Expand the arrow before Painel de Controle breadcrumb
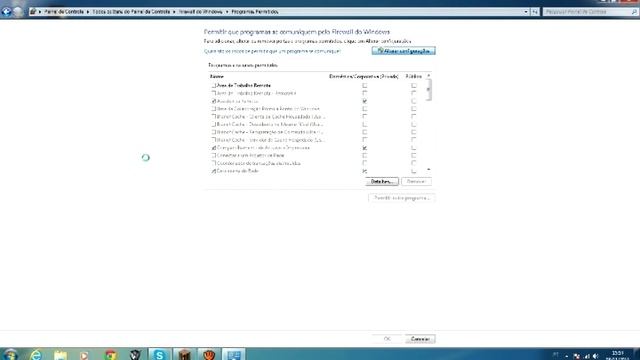 point(40,12)
